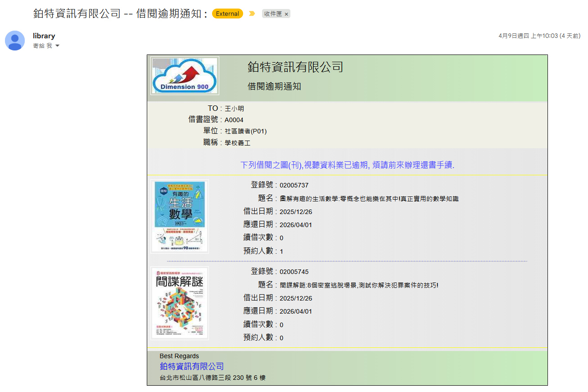The height and width of the screenshot is (392, 588).
Task: Open the 鉑特資訊有限公司 link in the footer
Action: coord(191,366)
